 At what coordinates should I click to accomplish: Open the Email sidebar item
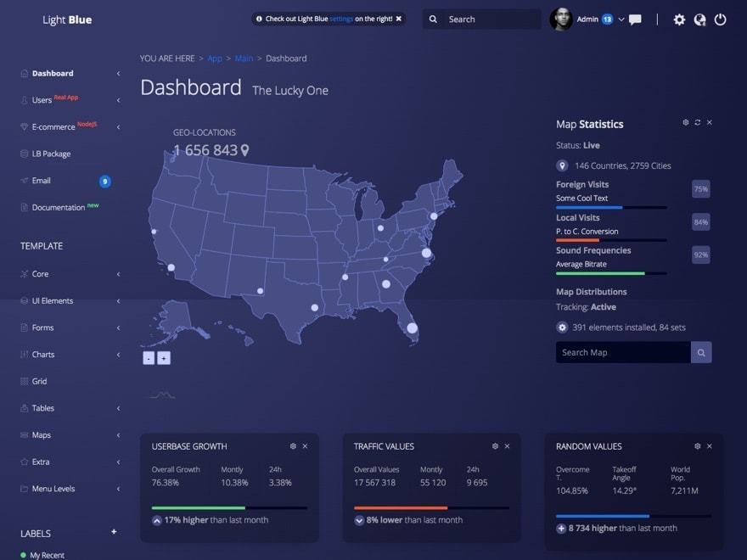(x=41, y=181)
